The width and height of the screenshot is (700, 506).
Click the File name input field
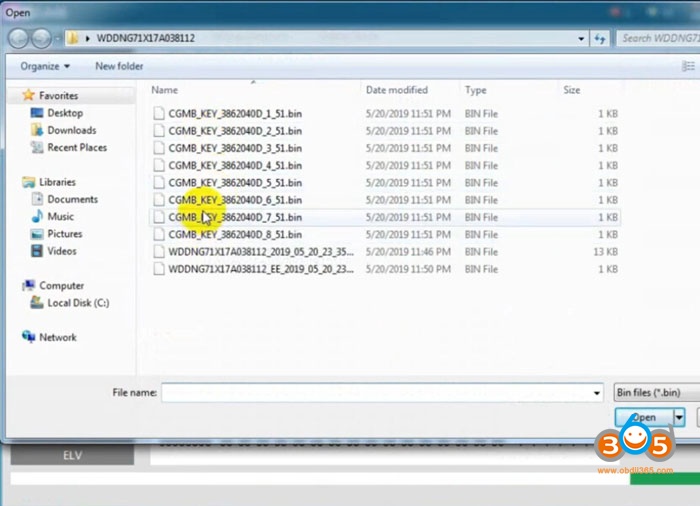pos(382,393)
